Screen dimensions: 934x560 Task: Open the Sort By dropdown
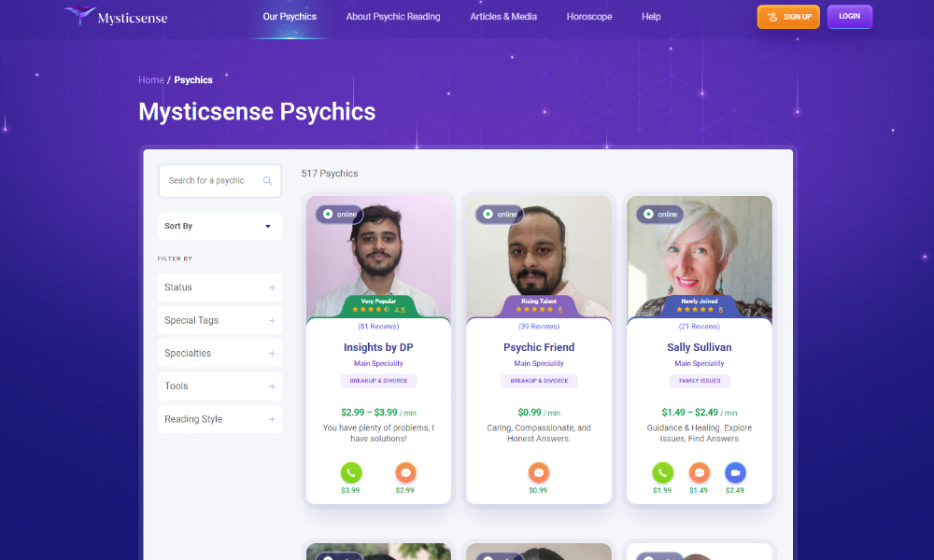(x=219, y=226)
